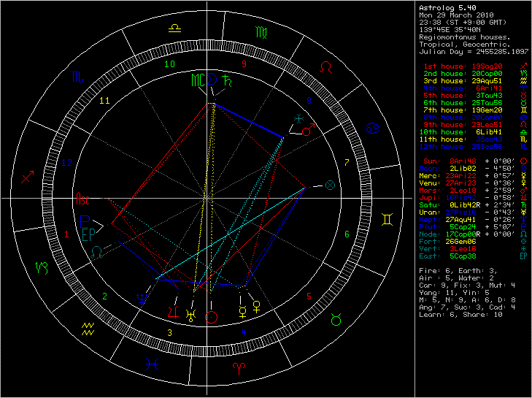Click the "Mon 29 March 2010" date line
Image resolution: width=532 pixels, height=398 pixels.
point(456,15)
